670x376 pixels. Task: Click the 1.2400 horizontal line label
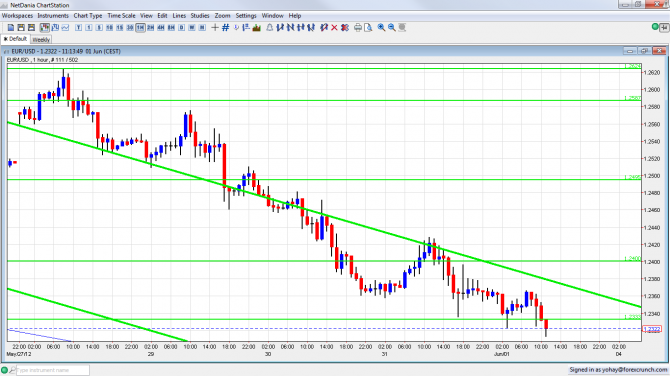[632, 258]
